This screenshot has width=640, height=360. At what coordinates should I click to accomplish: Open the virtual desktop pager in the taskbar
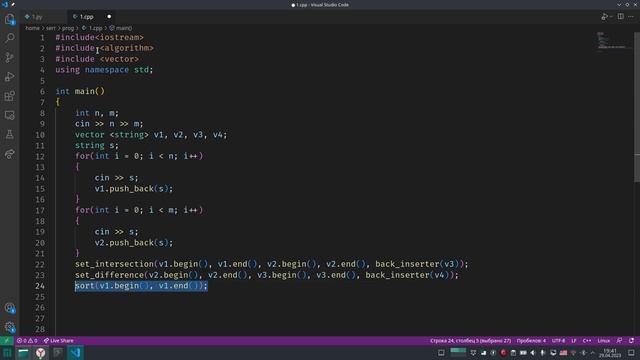pyautogui.click(x=458, y=352)
